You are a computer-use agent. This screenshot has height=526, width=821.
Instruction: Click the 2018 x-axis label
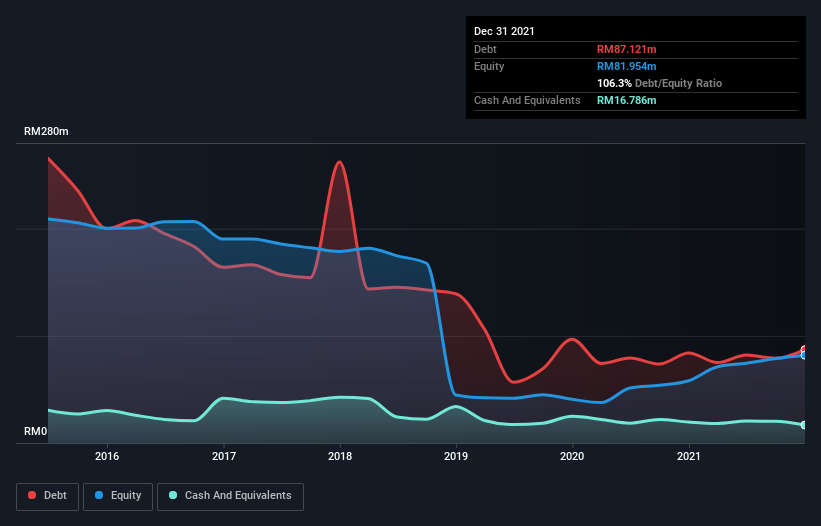[x=340, y=456]
